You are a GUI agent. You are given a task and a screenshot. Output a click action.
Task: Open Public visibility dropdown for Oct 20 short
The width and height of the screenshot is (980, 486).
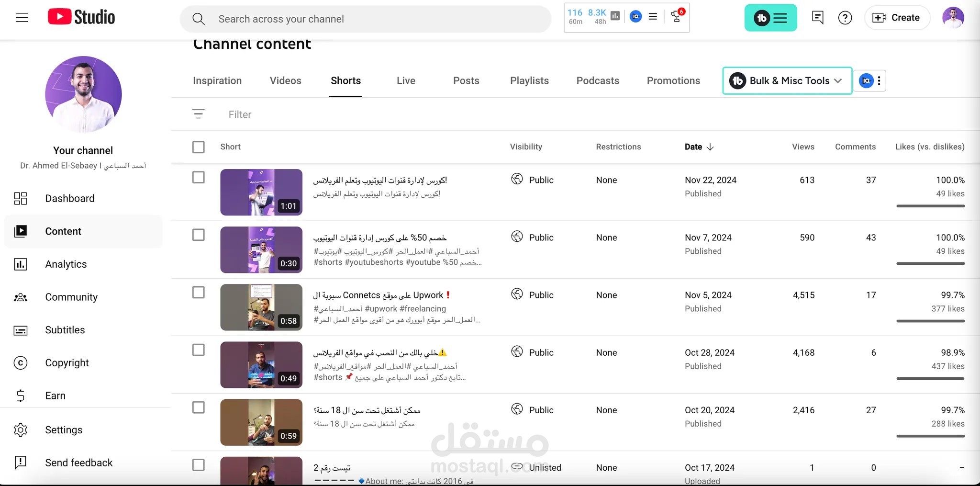[x=533, y=409]
